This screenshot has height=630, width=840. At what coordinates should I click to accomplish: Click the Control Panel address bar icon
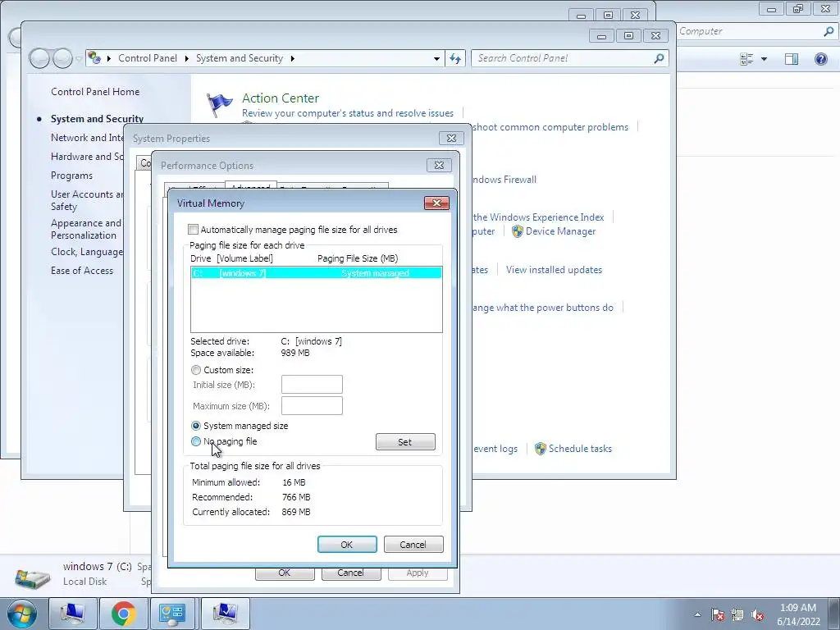(x=94, y=58)
